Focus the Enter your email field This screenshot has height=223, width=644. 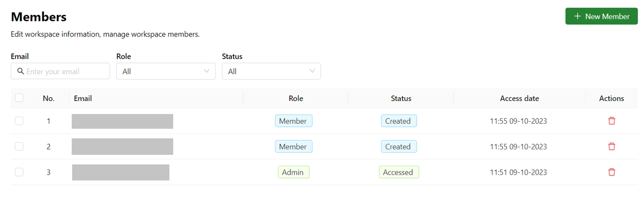point(65,71)
